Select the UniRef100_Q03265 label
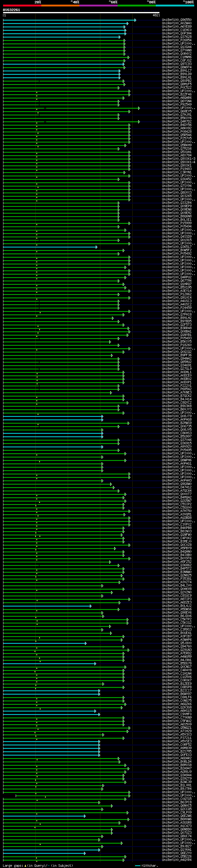Viewport: 197px width, 868px height. pyautogui.click(x=177, y=196)
